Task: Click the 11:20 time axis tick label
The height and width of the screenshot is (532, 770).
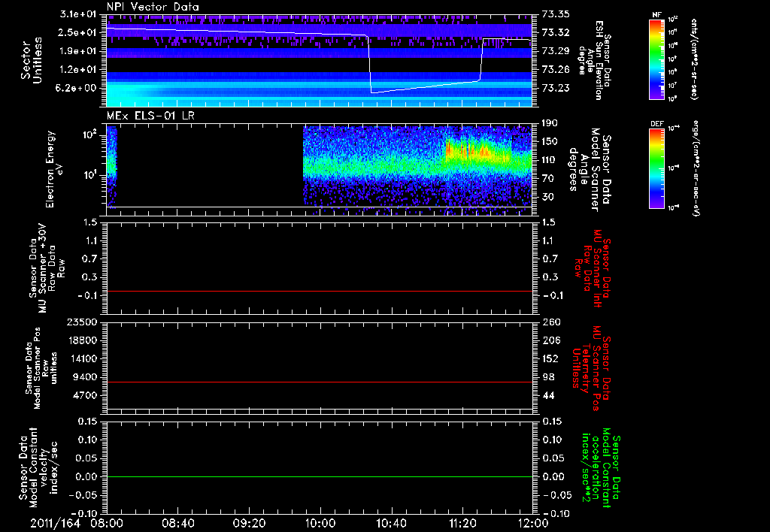Action: pos(462,522)
